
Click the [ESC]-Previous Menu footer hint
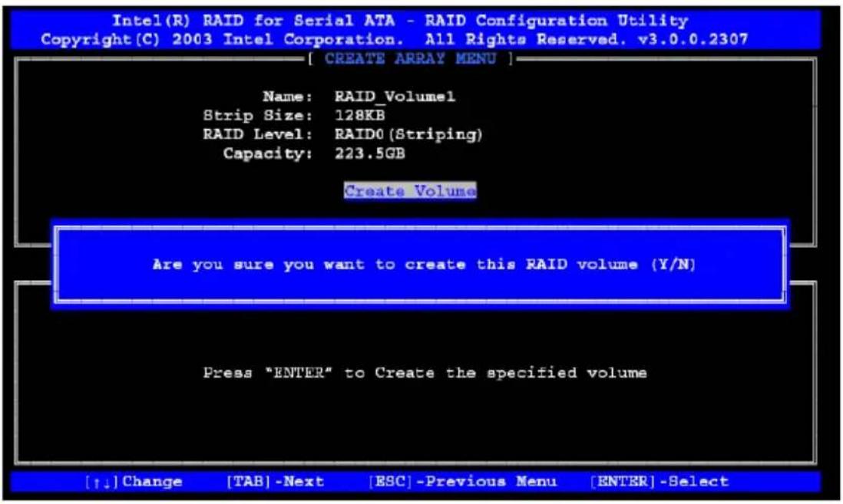point(462,482)
